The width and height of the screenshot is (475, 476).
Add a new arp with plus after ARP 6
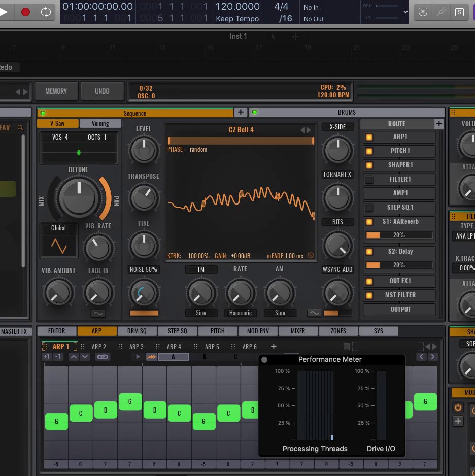point(274,347)
